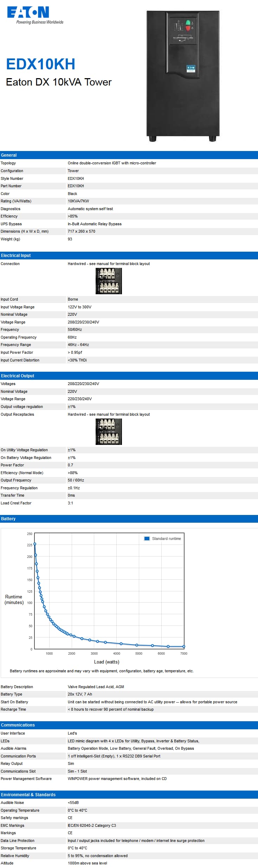Select Efficiency (Normal Mode) value >88%
The image size is (258, 868).
73,473
